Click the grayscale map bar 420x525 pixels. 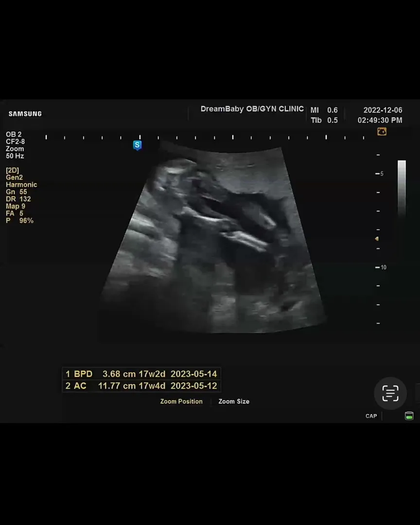pos(402,189)
